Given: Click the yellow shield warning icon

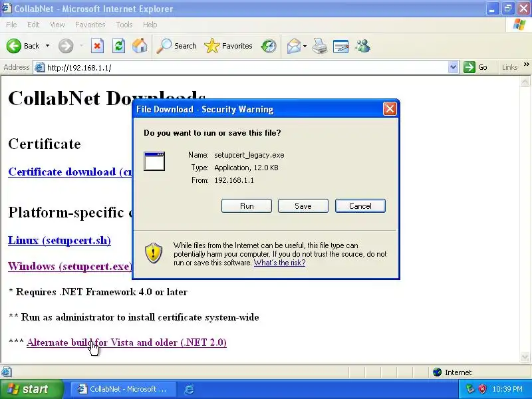Looking at the screenshot, I should [154, 253].
